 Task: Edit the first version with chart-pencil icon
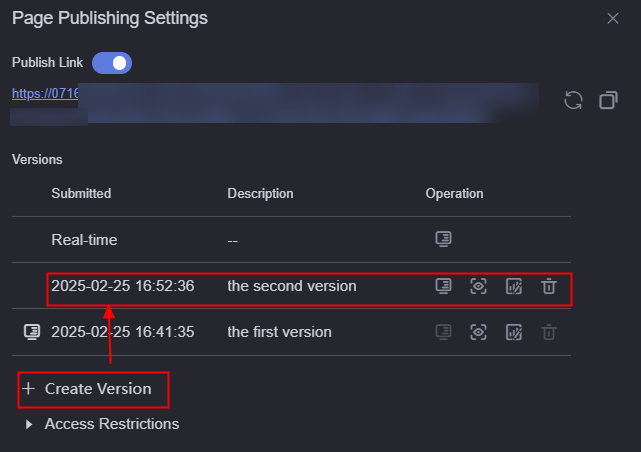point(513,332)
